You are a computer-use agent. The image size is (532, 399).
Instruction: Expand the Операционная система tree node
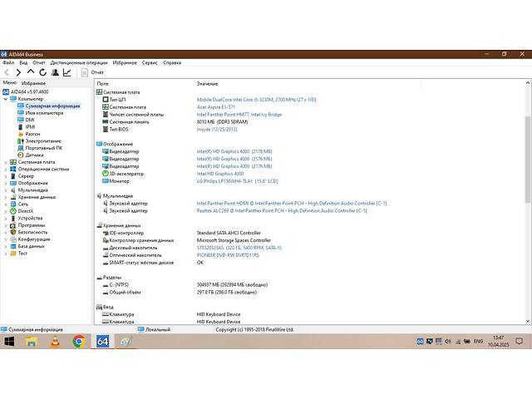point(6,170)
